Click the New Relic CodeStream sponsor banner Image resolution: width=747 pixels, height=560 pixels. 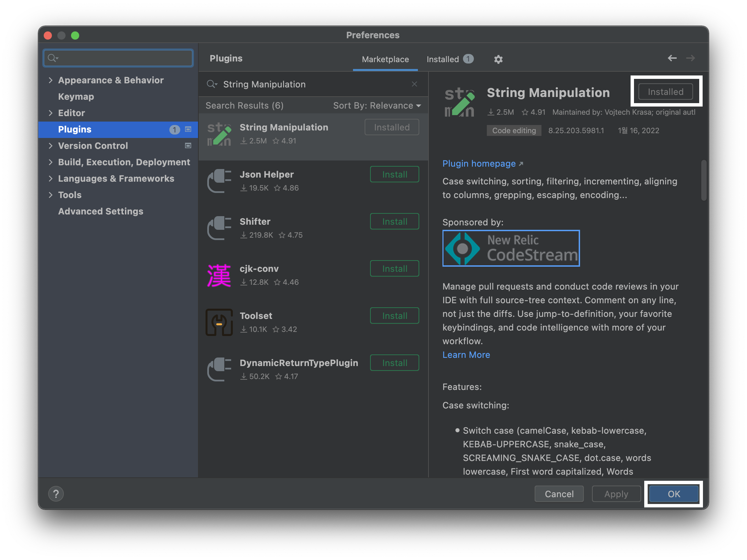tap(511, 248)
